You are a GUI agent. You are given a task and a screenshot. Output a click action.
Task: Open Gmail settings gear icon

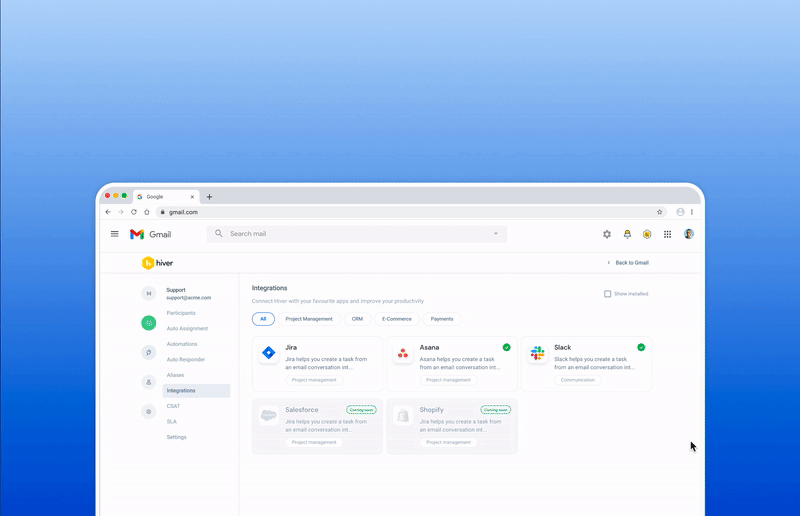click(x=607, y=234)
